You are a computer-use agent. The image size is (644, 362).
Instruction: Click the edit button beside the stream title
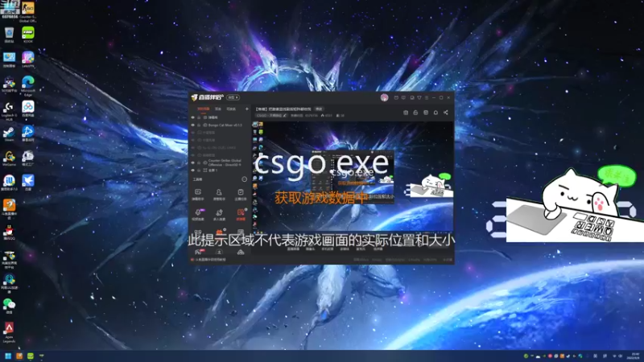[x=319, y=109]
